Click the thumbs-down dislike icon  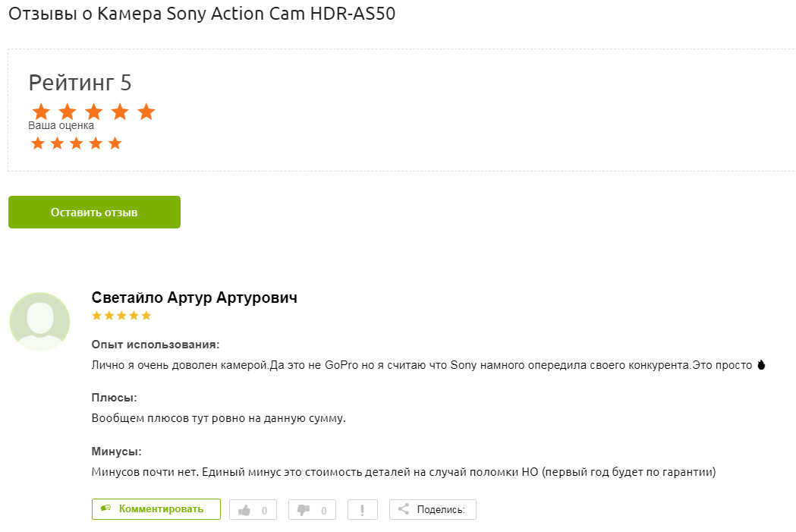coord(304,510)
